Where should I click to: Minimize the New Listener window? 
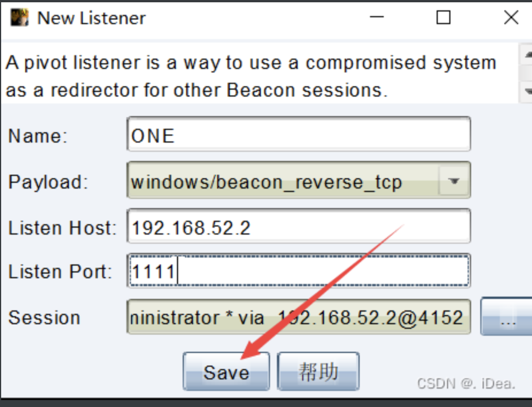click(x=377, y=17)
